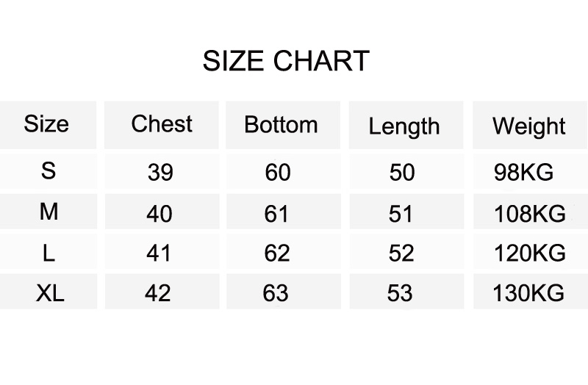Select chest value 42 for size XL
588x385 pixels.
coord(158,292)
